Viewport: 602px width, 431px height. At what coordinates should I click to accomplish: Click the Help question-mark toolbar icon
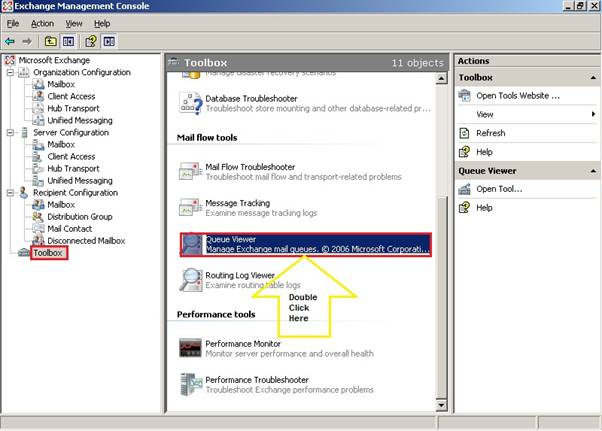(x=91, y=41)
